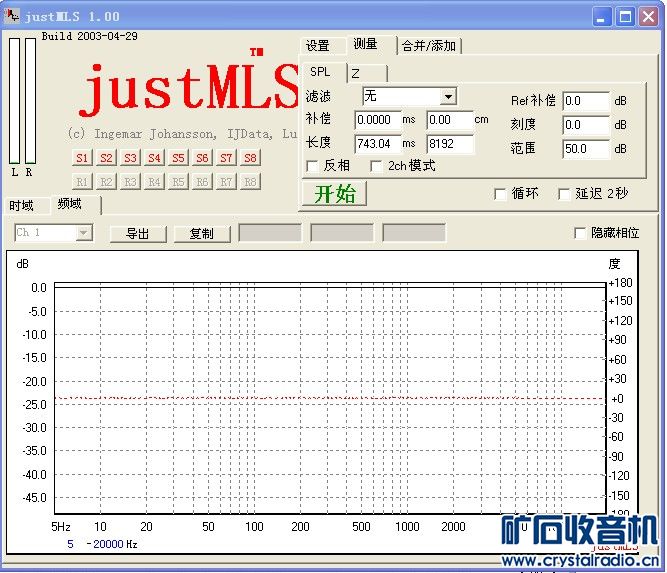This screenshot has width=667, height=573.
Task: Click the green 开始 start button
Action: tap(334, 194)
